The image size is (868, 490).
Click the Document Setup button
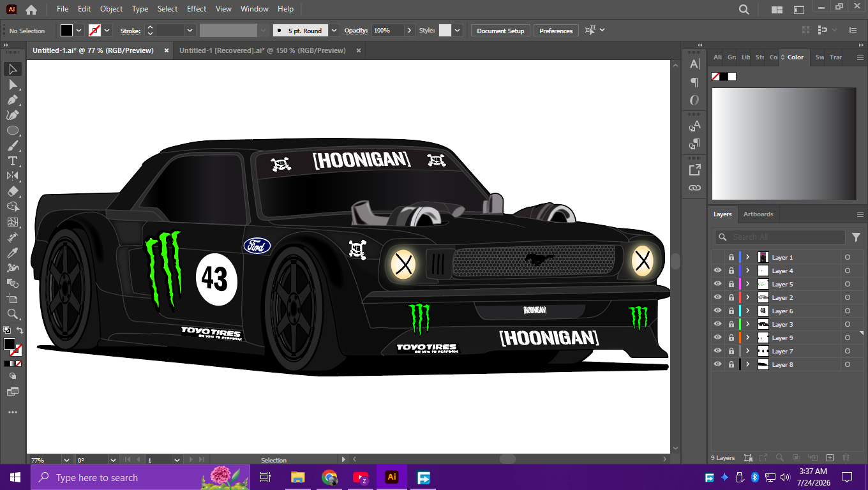500,31
